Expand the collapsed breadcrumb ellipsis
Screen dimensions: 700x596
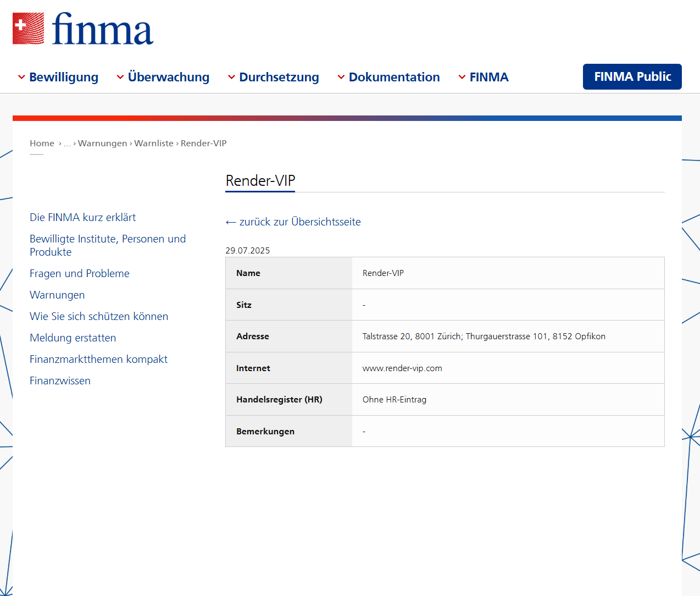(67, 144)
